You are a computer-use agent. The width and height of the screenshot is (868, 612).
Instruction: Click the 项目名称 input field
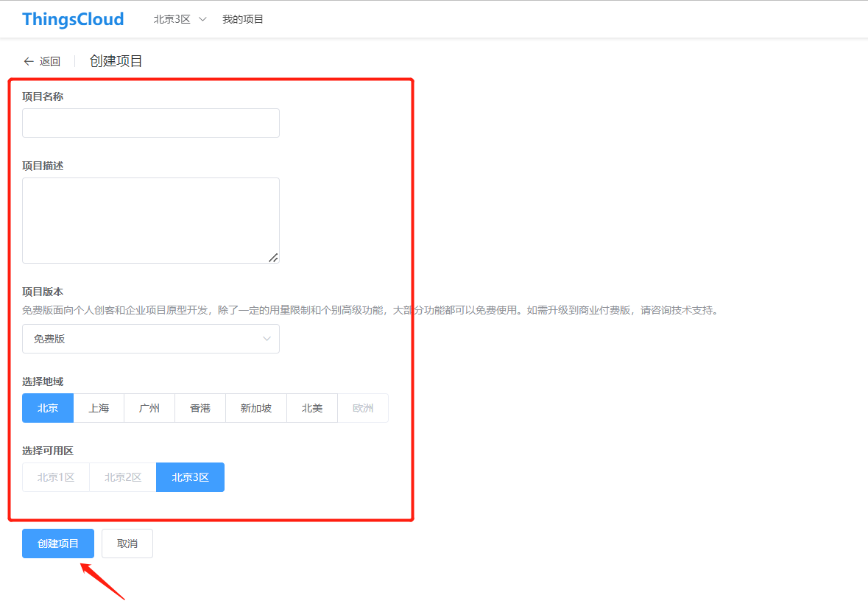[151, 123]
